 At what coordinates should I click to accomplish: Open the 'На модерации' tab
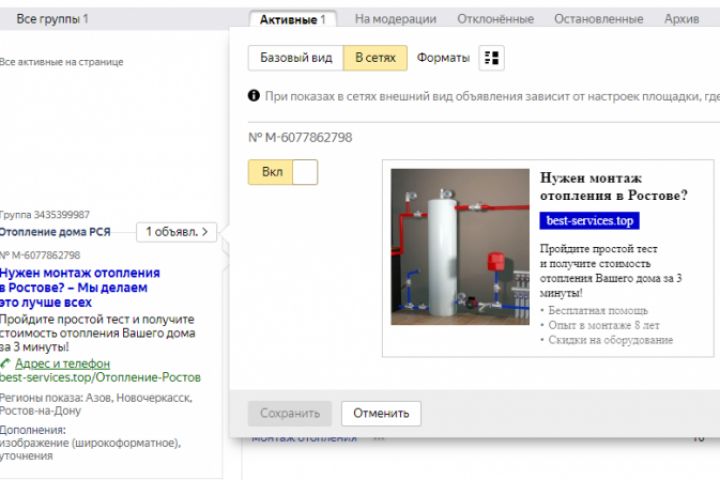pyautogui.click(x=395, y=19)
